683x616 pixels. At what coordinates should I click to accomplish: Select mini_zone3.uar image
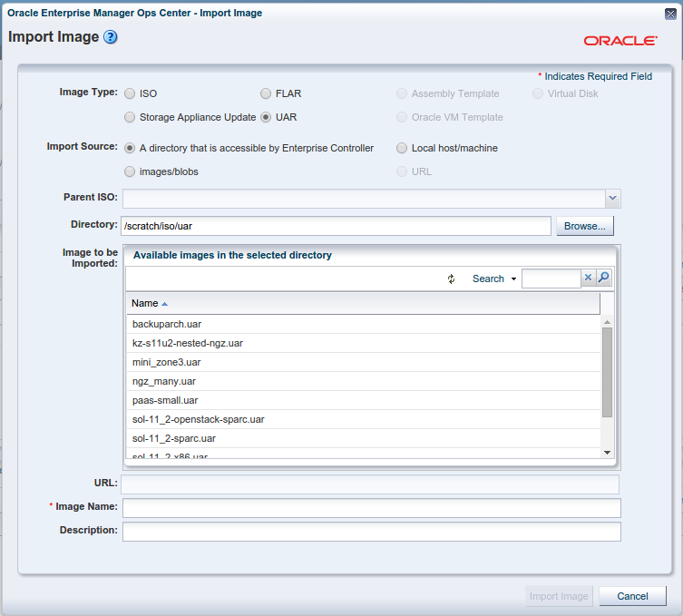pyautogui.click(x=364, y=363)
